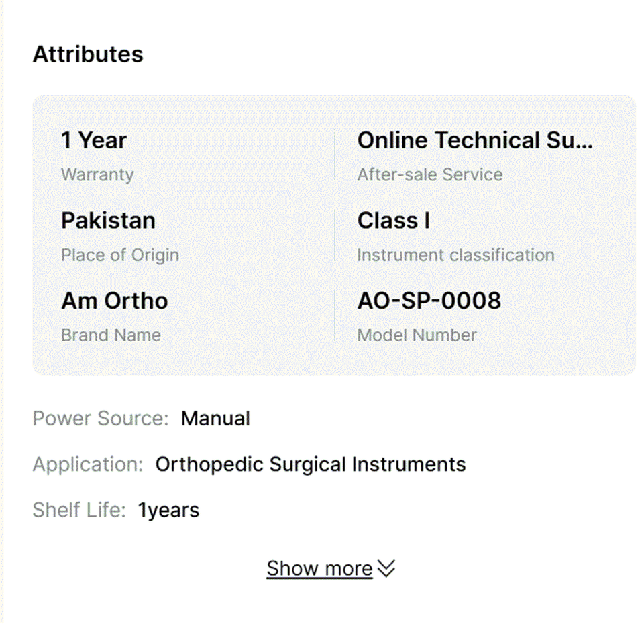This screenshot has height=644, width=644.
Task: Expand attributes with the double chevron icon
Action: (386, 569)
